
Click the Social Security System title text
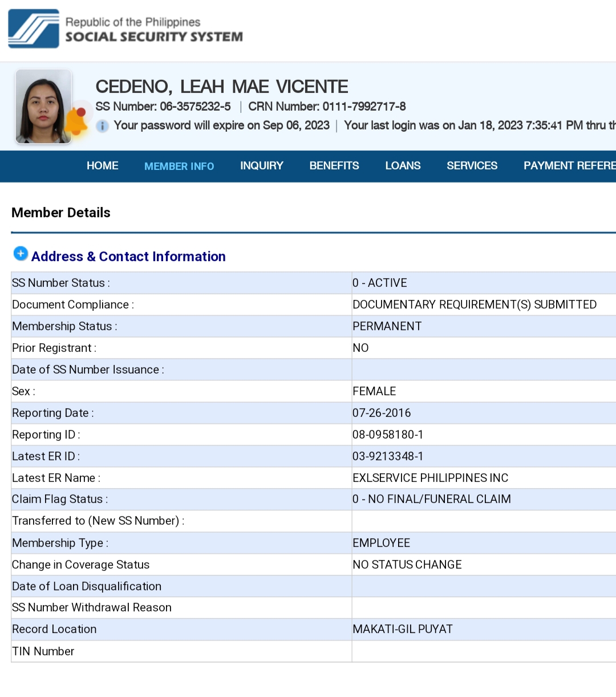(154, 37)
